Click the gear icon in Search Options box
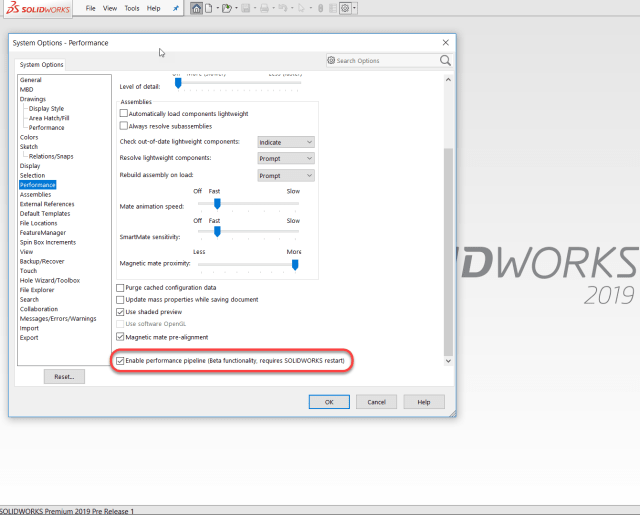Image resolution: width=640 pixels, height=515 pixels. [331, 60]
